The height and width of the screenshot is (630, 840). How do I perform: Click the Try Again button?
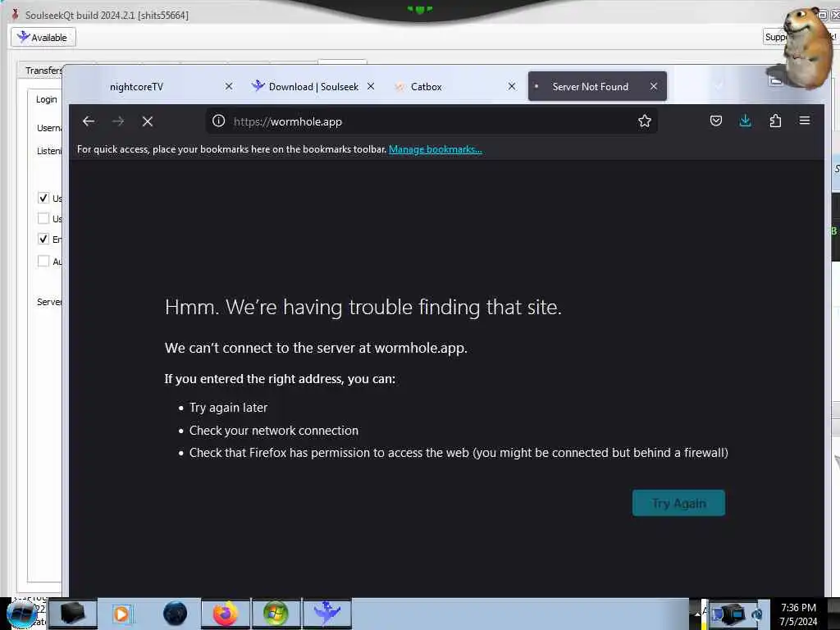point(678,503)
